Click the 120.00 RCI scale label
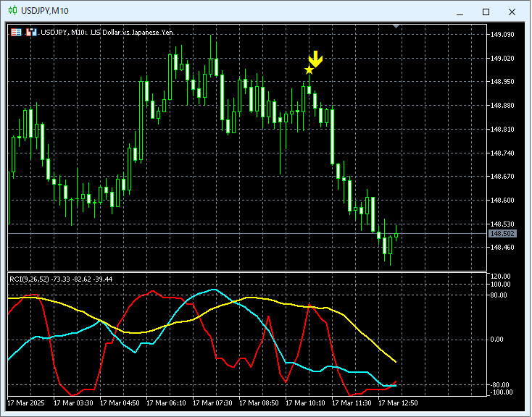 pyautogui.click(x=500, y=277)
